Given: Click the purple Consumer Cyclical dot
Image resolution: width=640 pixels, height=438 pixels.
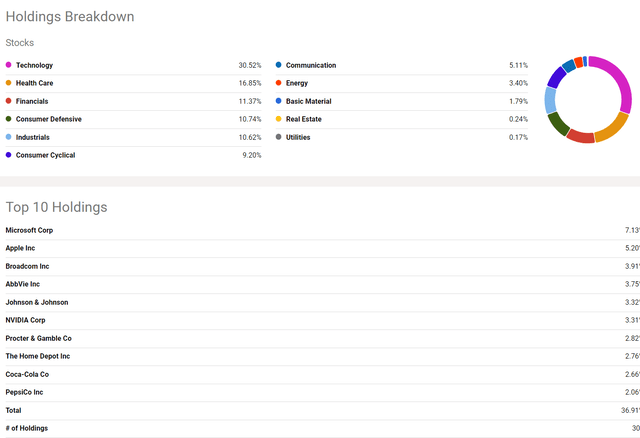Looking at the screenshot, I should (8, 155).
